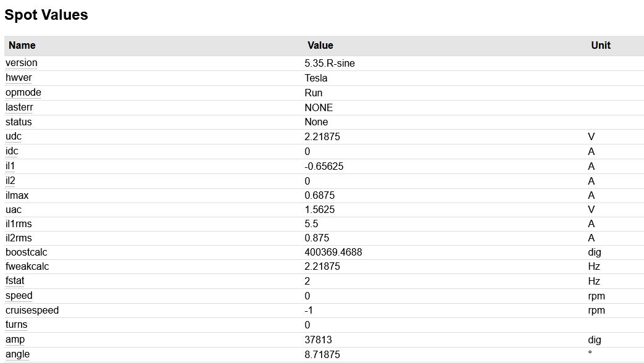644x363 pixels.
Task: Click the Unit column header
Action: (x=600, y=45)
